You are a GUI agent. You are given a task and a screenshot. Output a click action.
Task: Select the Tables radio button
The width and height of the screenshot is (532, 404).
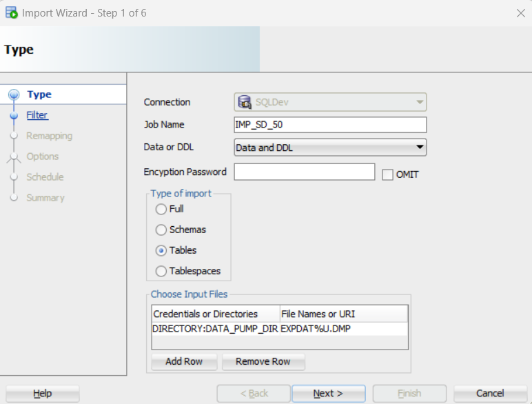click(161, 250)
